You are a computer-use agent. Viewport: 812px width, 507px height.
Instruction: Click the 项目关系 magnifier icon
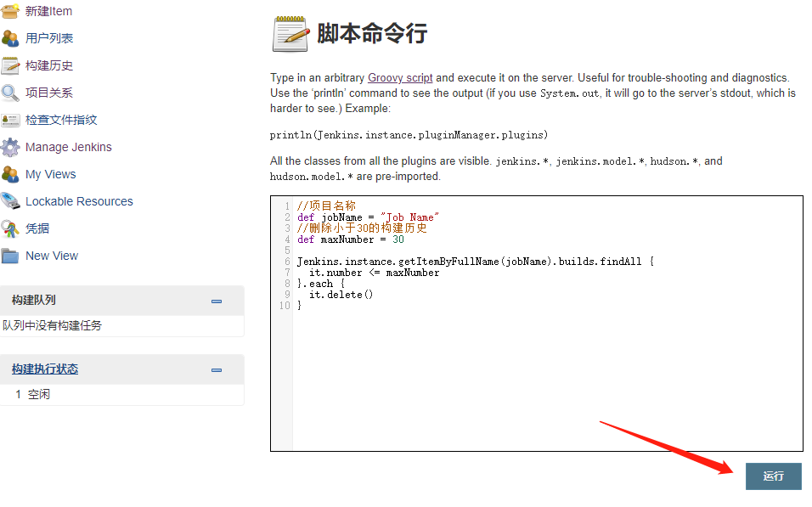click(x=10, y=93)
